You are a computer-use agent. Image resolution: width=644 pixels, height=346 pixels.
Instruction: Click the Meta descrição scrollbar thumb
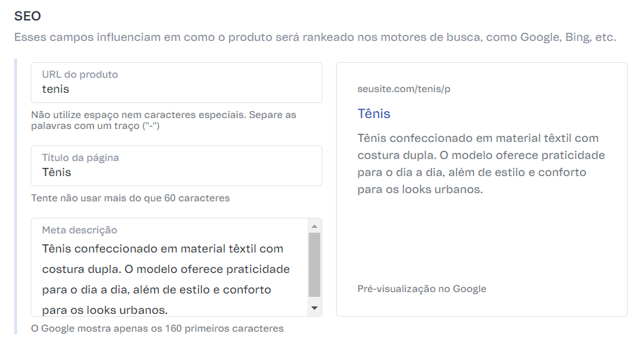point(314,264)
